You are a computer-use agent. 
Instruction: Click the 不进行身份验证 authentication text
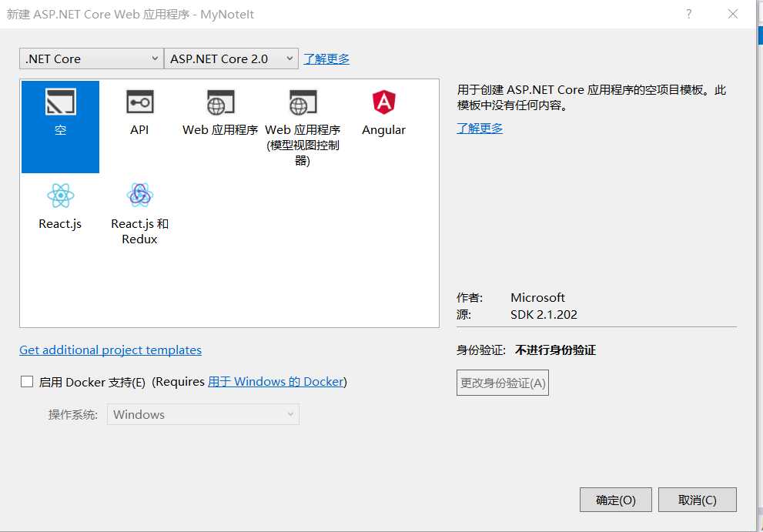tap(555, 350)
